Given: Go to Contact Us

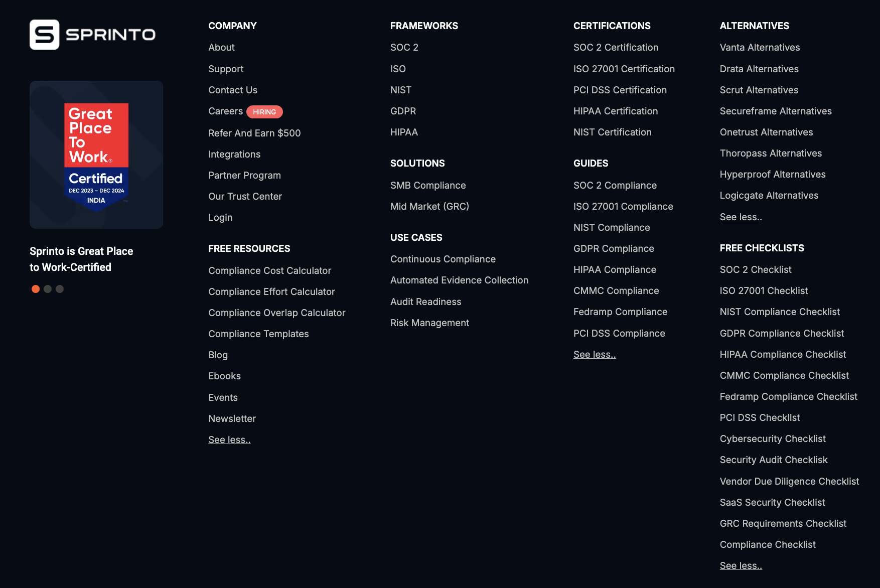Looking at the screenshot, I should coord(233,90).
